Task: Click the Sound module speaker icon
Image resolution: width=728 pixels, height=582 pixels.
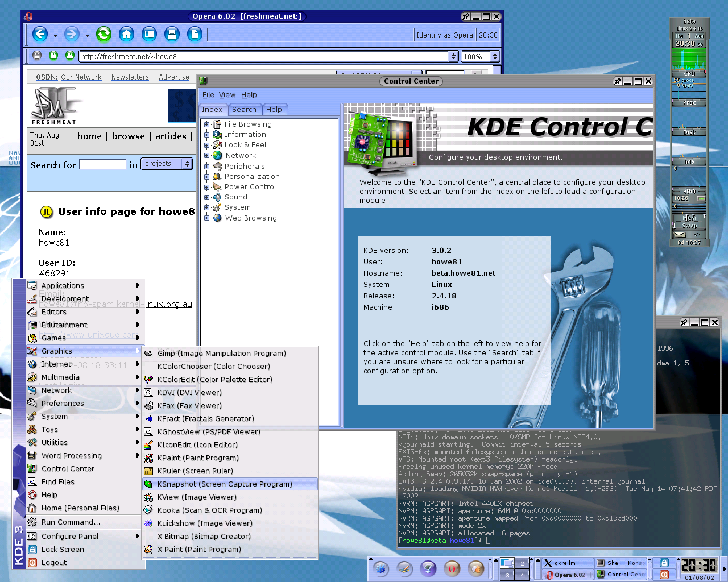Action: [217, 197]
